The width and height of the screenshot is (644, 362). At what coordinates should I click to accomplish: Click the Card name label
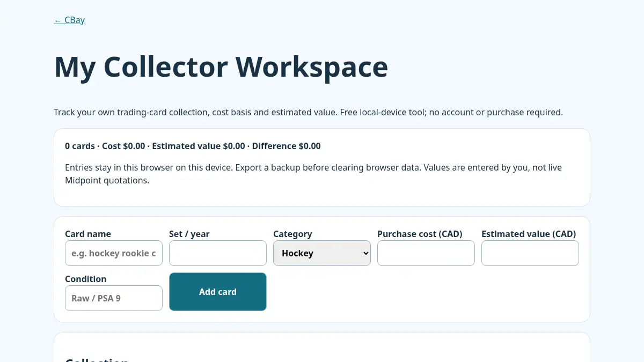click(88, 234)
